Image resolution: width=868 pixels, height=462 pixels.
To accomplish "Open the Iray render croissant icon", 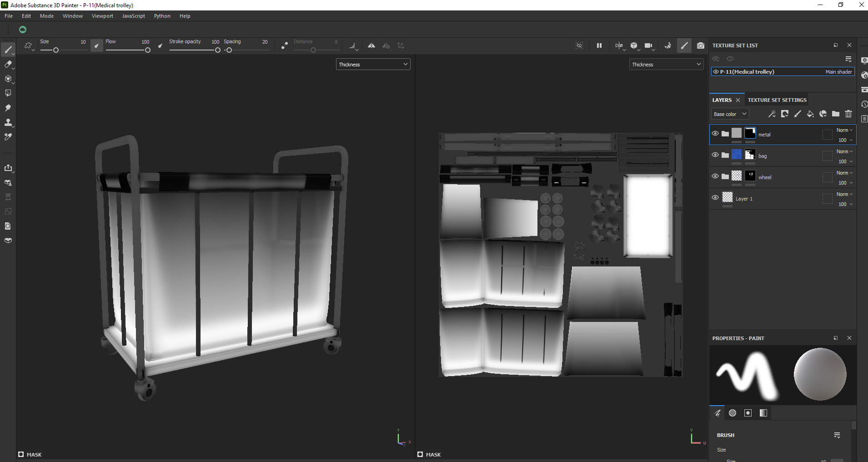I will 667,45.
